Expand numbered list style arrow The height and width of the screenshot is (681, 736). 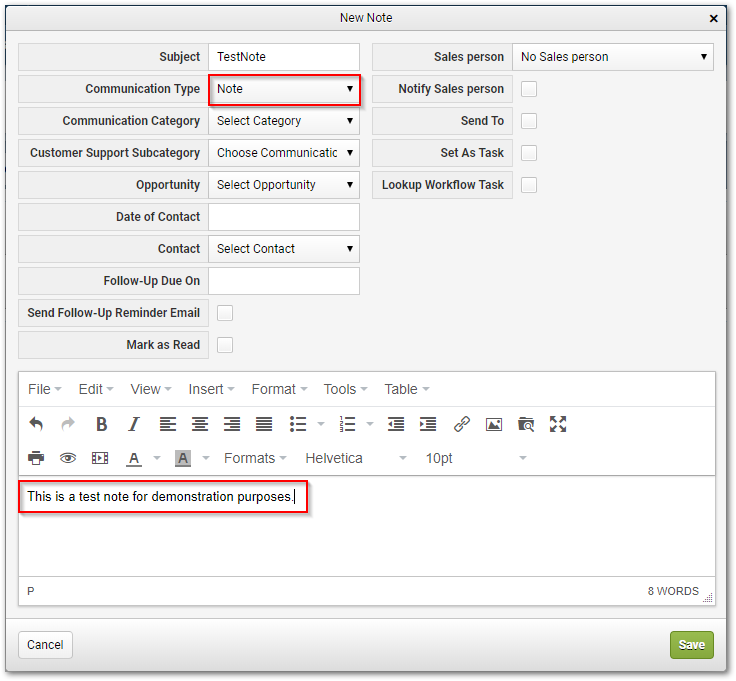pyautogui.click(x=370, y=424)
